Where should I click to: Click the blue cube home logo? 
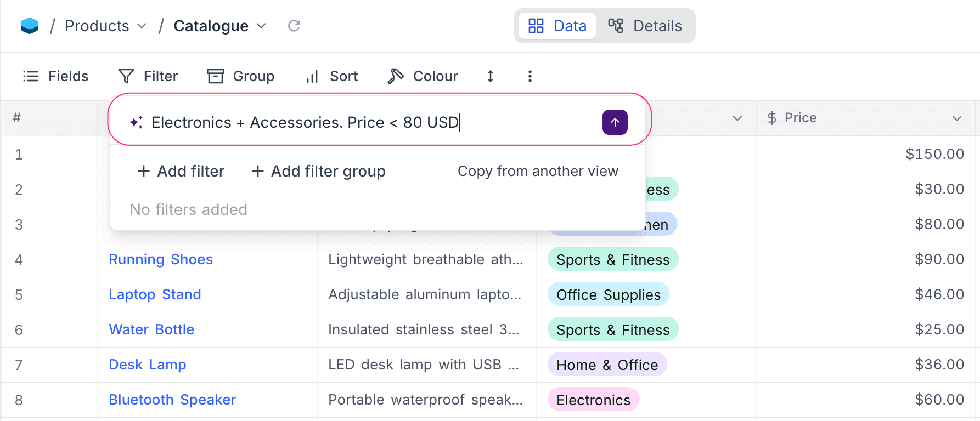click(30, 26)
